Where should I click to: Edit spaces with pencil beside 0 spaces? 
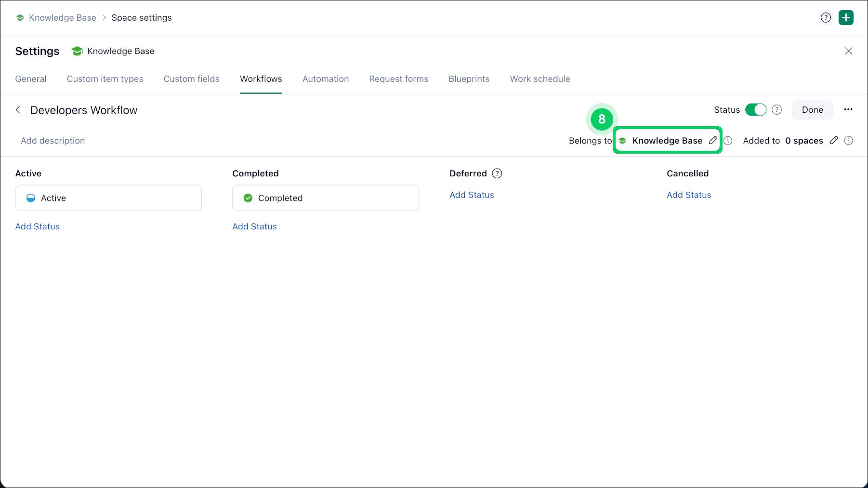pos(834,140)
